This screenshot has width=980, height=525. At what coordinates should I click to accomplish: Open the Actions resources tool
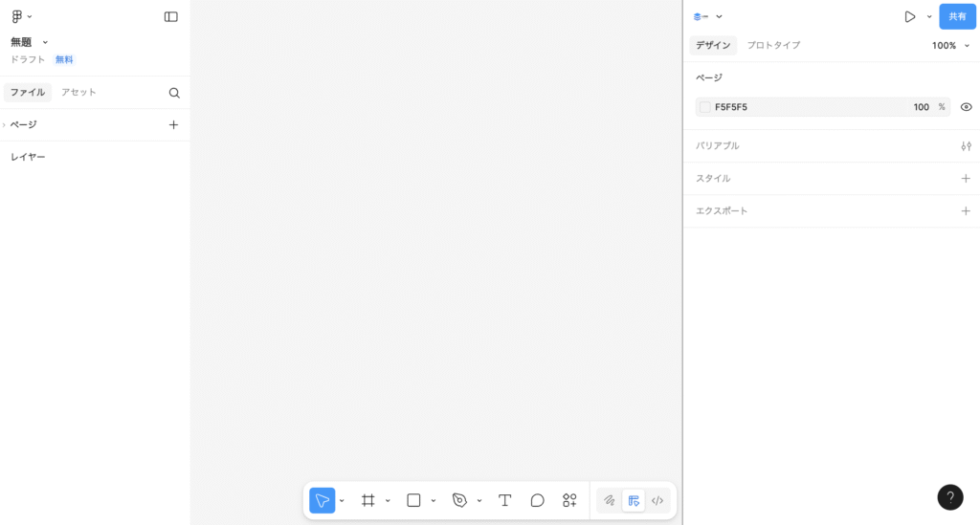coord(569,501)
